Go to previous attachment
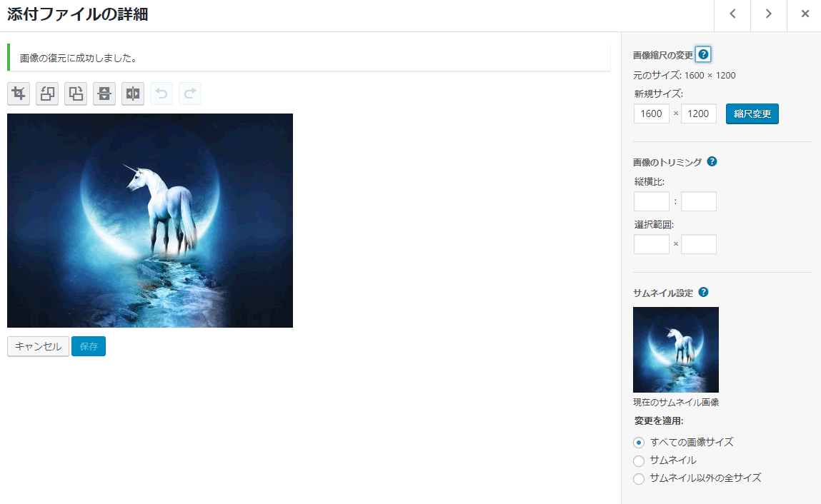This screenshot has height=504, width=821. point(732,14)
